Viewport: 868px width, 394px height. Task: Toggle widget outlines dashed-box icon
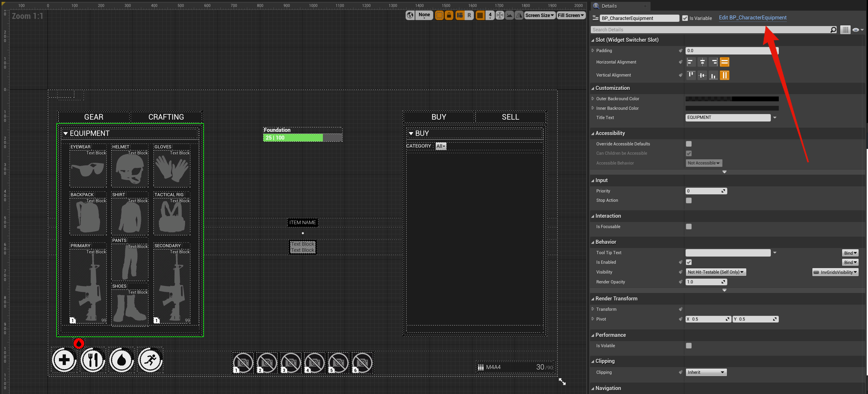(439, 15)
